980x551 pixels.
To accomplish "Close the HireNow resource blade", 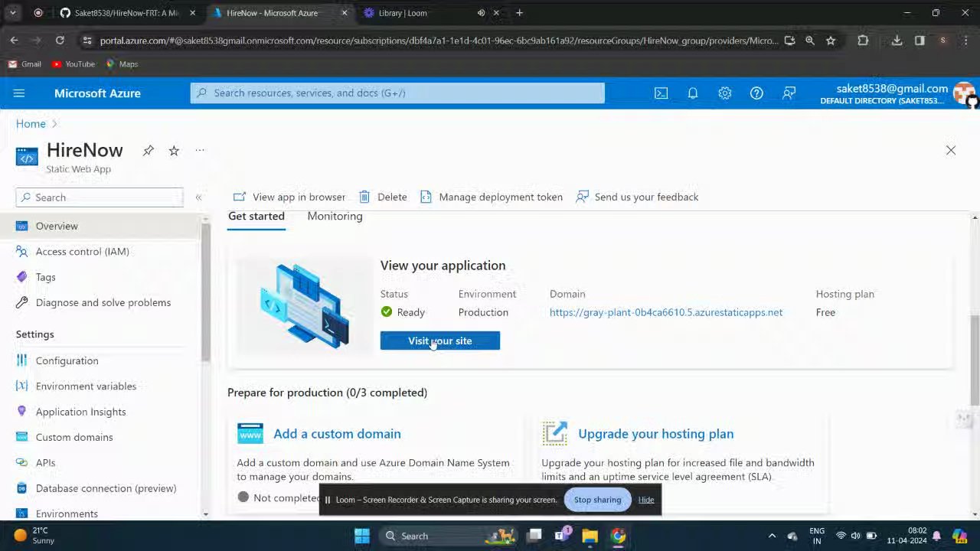I will click(x=951, y=151).
